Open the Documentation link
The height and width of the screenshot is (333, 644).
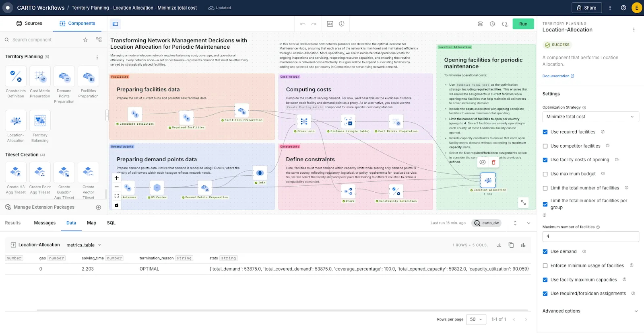click(558, 76)
